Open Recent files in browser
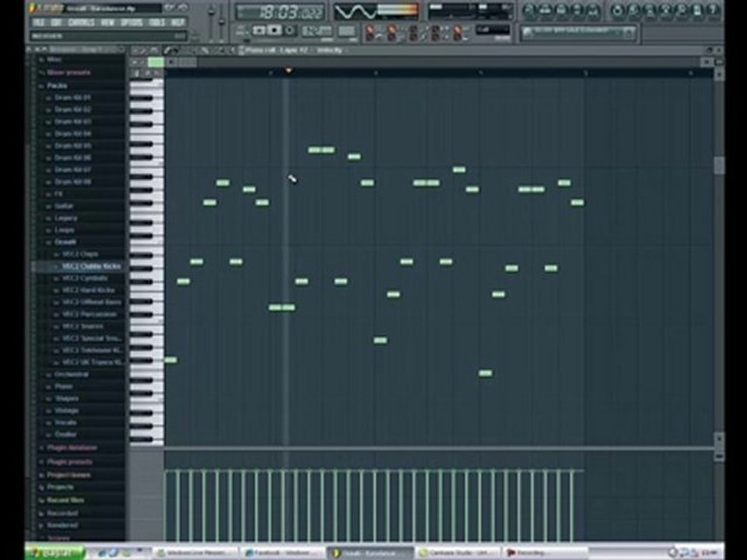 coord(65,500)
